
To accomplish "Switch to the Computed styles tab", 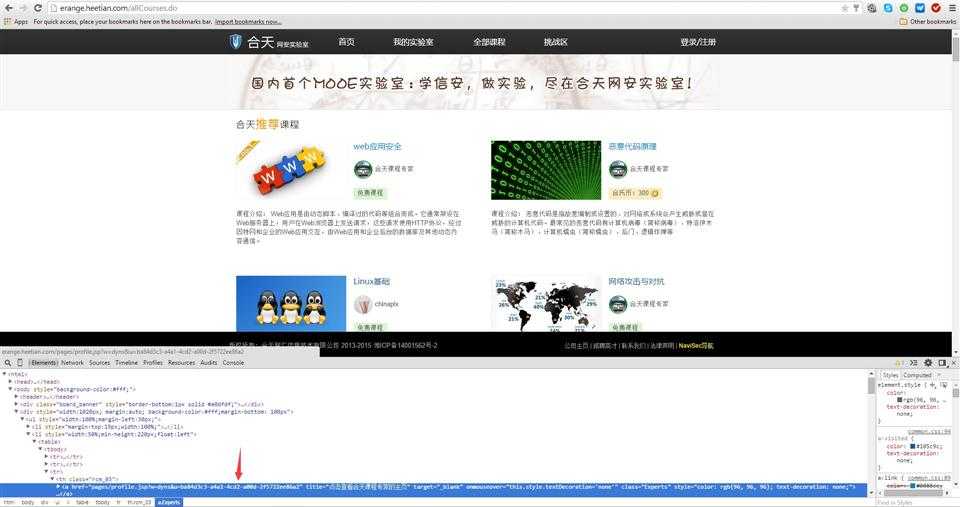I will click(x=917, y=375).
